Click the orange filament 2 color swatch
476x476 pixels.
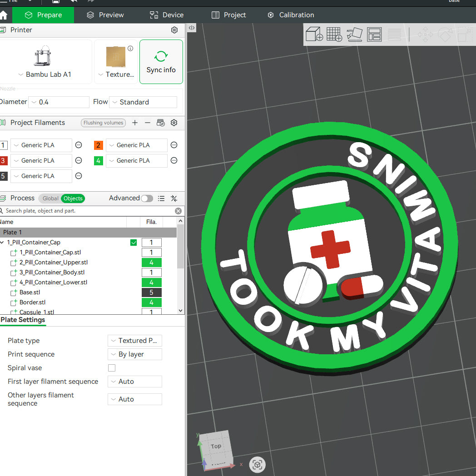(99, 145)
